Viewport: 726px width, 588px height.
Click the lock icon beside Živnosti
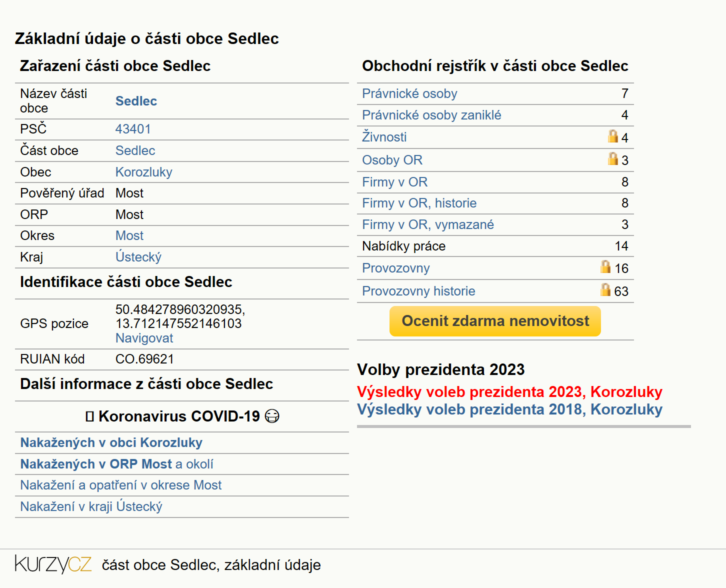pyautogui.click(x=612, y=136)
